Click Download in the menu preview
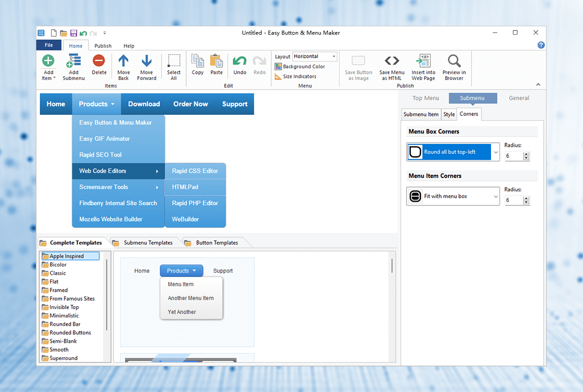583x392 pixels. click(x=144, y=104)
